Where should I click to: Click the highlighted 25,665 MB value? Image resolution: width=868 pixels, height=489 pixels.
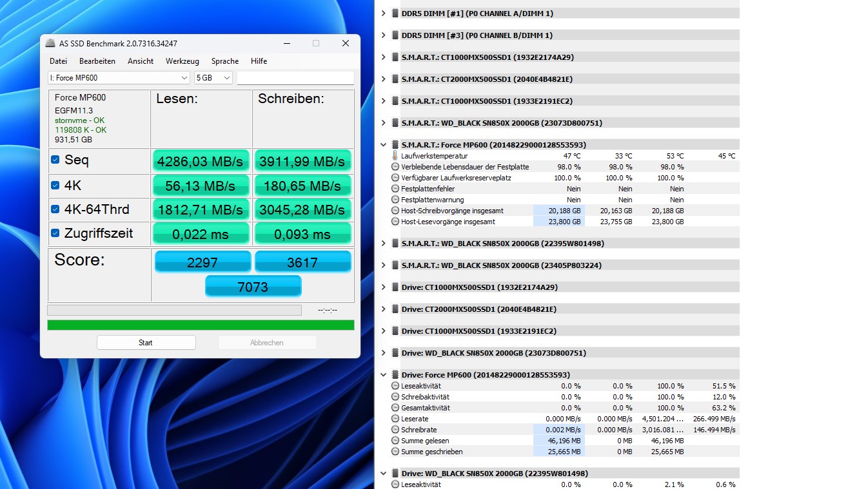tap(558, 451)
